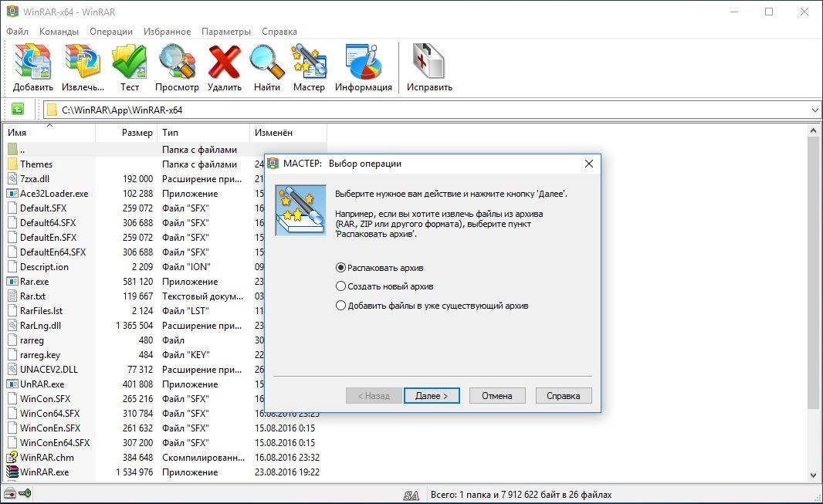
Task: Open the Избранное menu
Action: point(167,32)
